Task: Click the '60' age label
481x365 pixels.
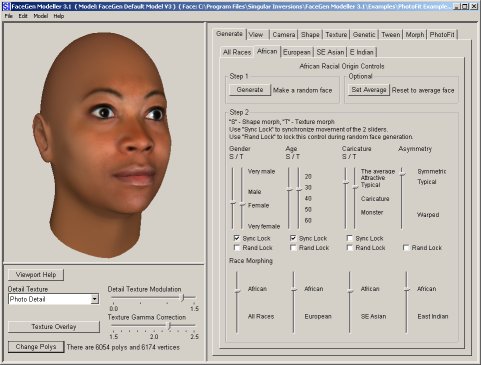Action: (308, 220)
